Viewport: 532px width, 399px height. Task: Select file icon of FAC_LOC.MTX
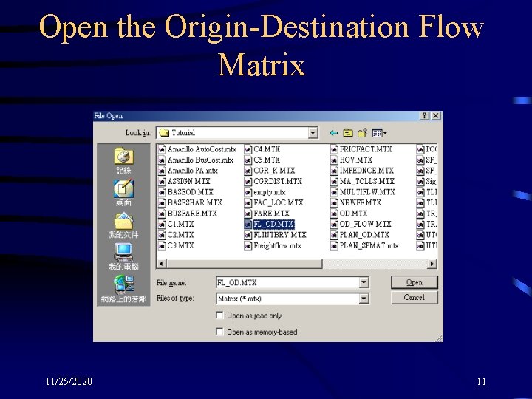click(x=248, y=203)
